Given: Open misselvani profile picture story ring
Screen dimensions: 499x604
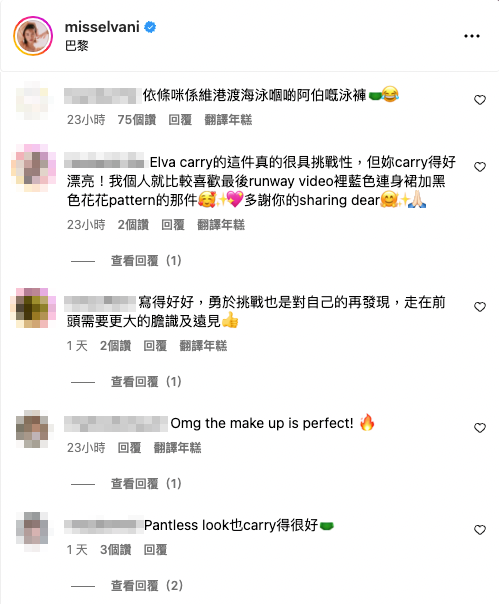Looking at the screenshot, I should tap(33, 36).
